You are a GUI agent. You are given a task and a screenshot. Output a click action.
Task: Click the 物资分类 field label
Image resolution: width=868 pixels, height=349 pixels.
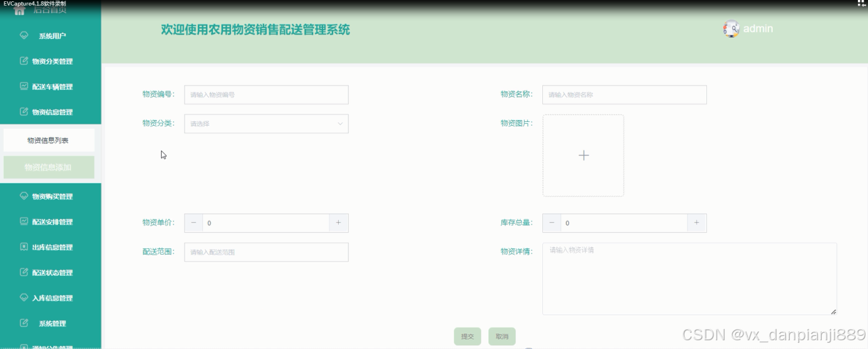coord(158,123)
